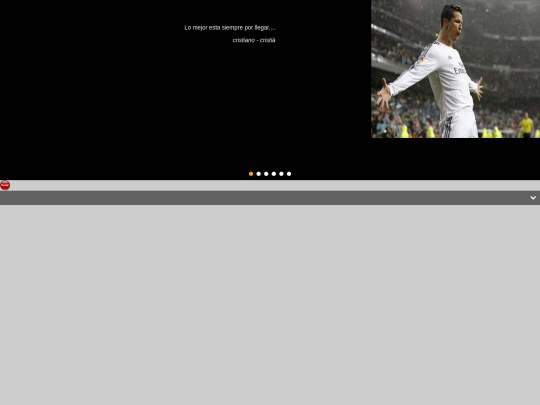Open the sixth slide dot
Image resolution: width=540 pixels, height=405 pixels.
pyautogui.click(x=289, y=174)
